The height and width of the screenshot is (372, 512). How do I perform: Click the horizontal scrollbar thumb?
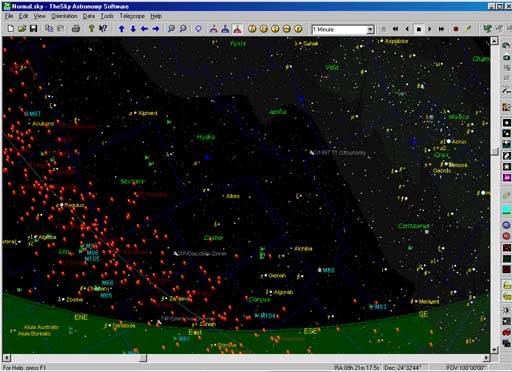143,358
